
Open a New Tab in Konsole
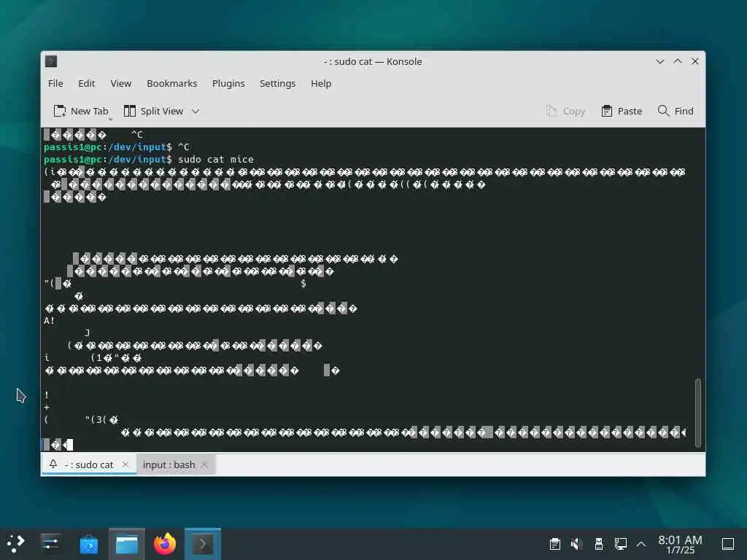tap(81, 111)
